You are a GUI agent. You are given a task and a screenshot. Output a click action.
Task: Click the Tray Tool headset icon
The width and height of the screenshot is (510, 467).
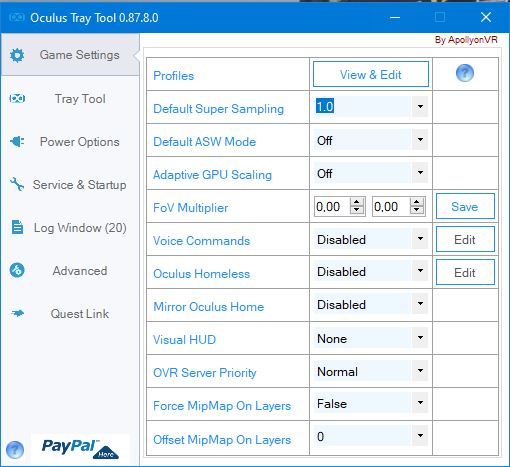(x=17, y=99)
